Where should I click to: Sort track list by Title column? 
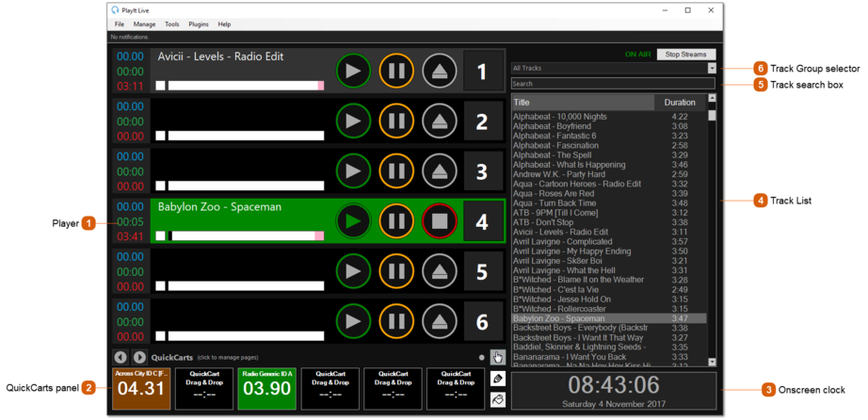click(583, 103)
